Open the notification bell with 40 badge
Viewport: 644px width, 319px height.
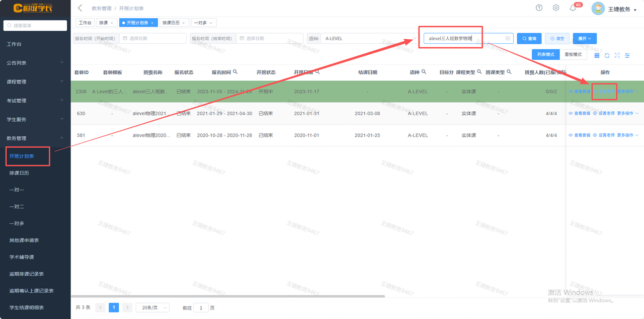click(x=573, y=8)
